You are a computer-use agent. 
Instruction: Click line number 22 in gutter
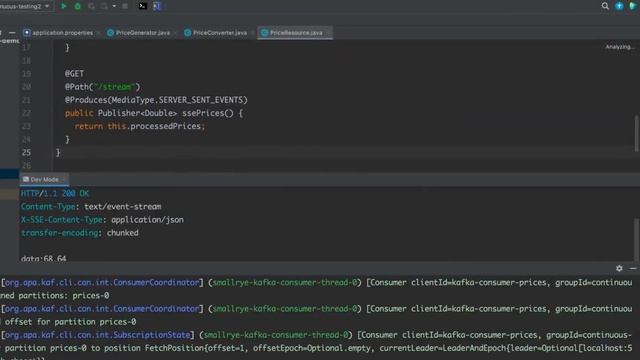click(x=26, y=113)
